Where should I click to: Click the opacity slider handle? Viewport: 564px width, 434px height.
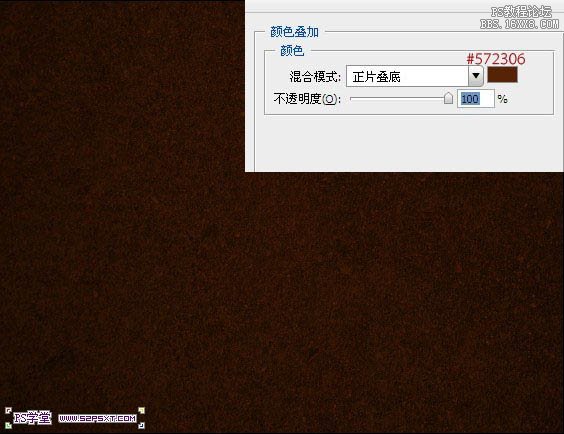click(x=448, y=98)
